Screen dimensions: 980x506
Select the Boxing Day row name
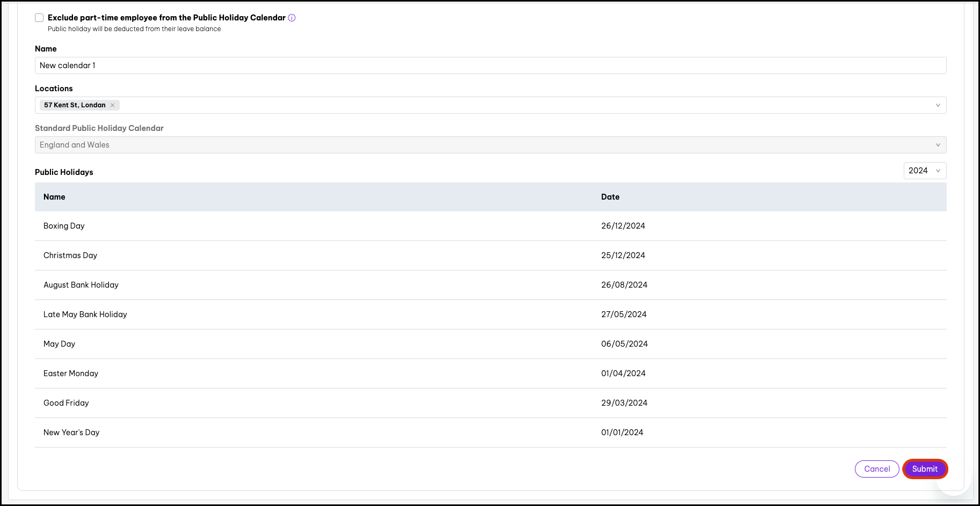coord(64,226)
